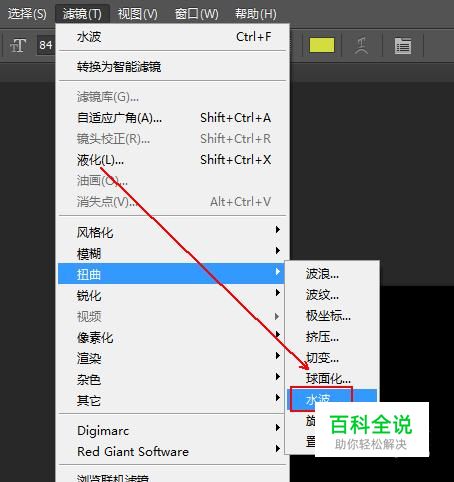This screenshot has height=482, width=454.
Task: Choose 切变... distort filter
Action: (332, 358)
